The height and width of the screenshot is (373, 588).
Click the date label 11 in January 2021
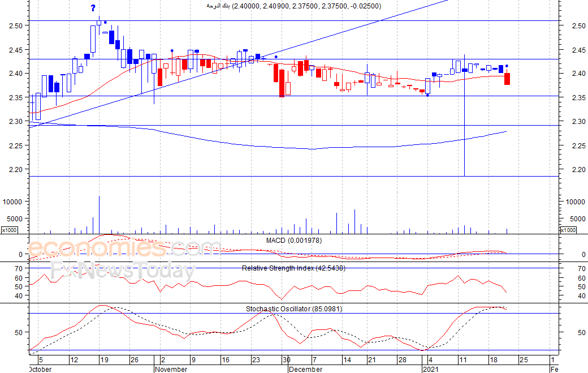coord(462,360)
